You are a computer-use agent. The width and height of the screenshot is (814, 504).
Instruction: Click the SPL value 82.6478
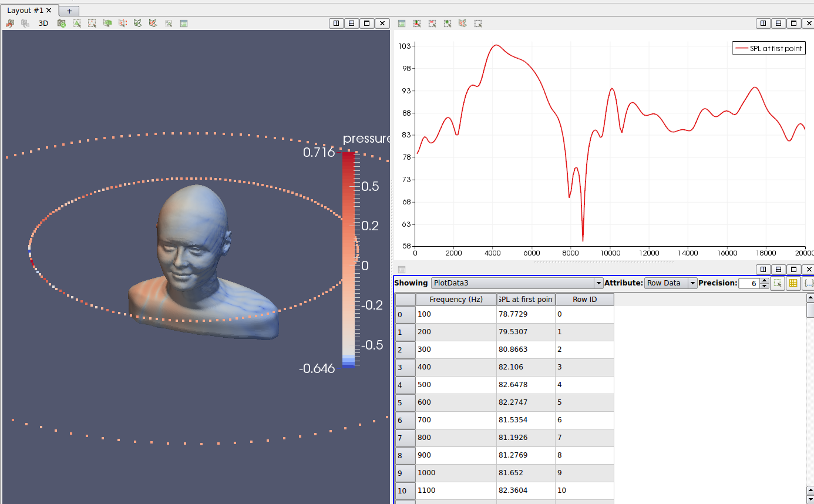point(526,385)
